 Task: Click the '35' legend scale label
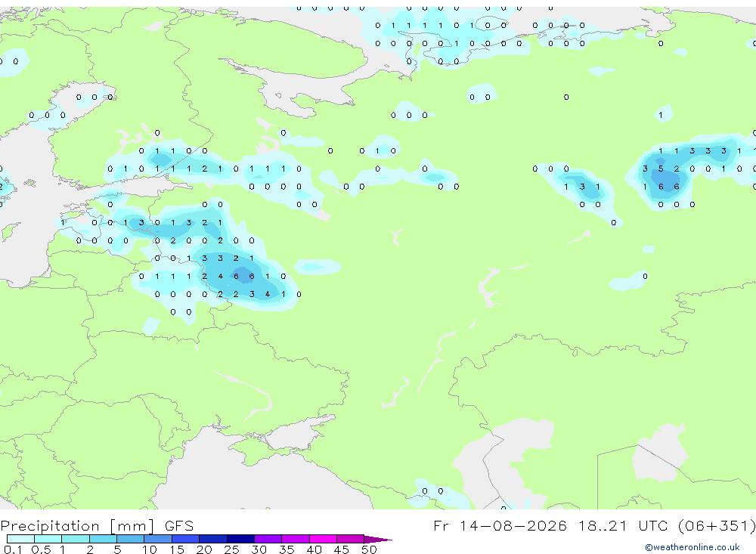tap(287, 549)
